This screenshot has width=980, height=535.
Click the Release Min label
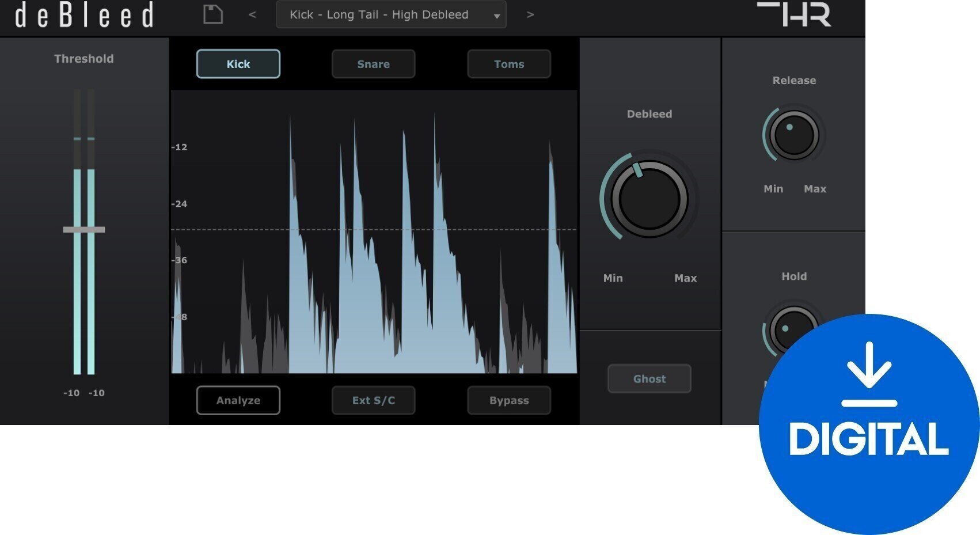[773, 189]
